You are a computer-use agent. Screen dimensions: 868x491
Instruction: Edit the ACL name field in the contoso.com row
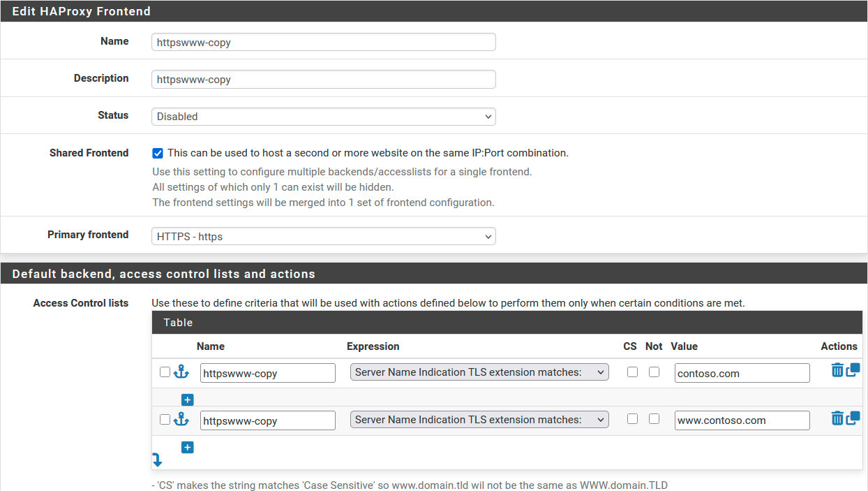[268, 373]
